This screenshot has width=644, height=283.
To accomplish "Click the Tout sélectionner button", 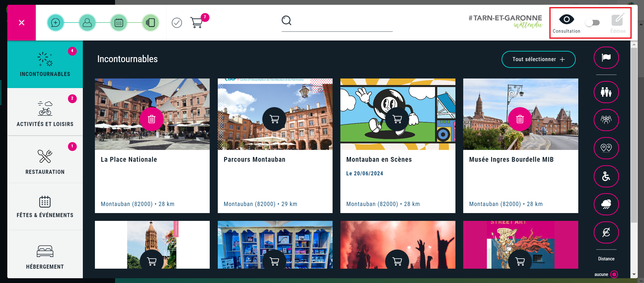I will [x=538, y=59].
